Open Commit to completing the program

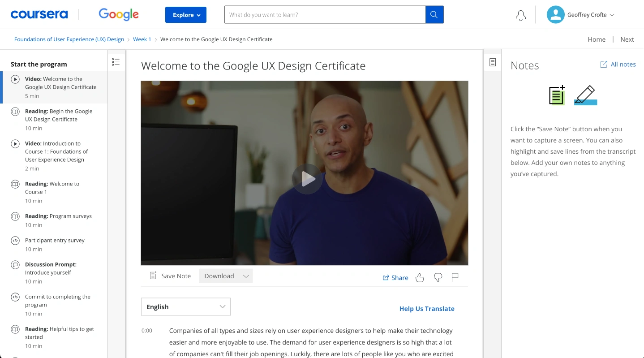coord(54,305)
